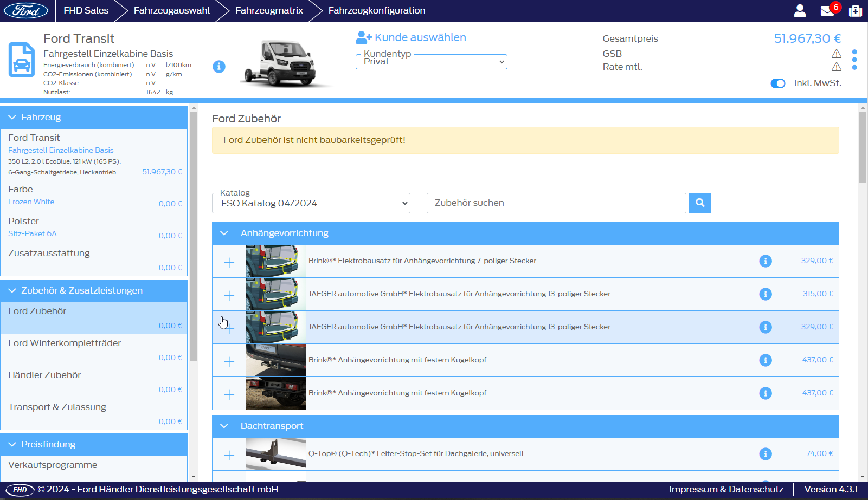This screenshot has height=500, width=868.
Task: Add Q-Top Leiter-Stop-Set with plus
Action: click(x=229, y=456)
